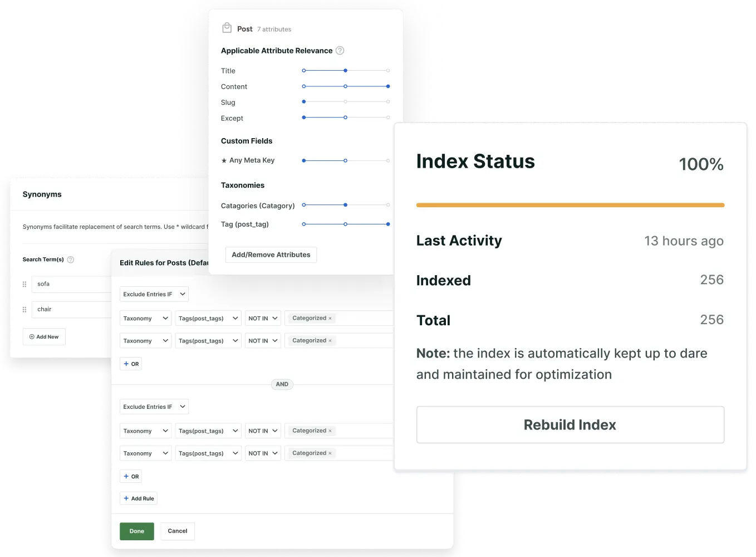Open the Exclude Entries IF dropdown
This screenshot has width=756, height=557.
coord(154,294)
